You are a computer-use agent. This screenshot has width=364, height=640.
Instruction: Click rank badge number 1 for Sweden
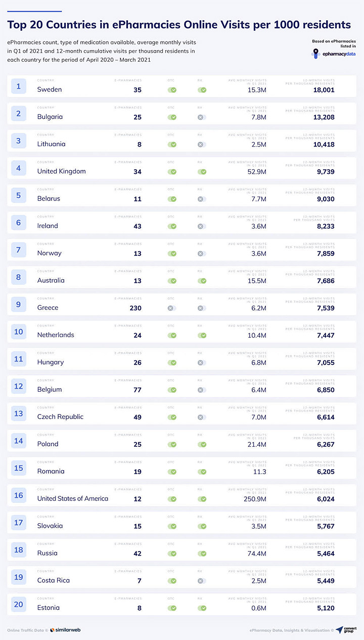click(19, 86)
